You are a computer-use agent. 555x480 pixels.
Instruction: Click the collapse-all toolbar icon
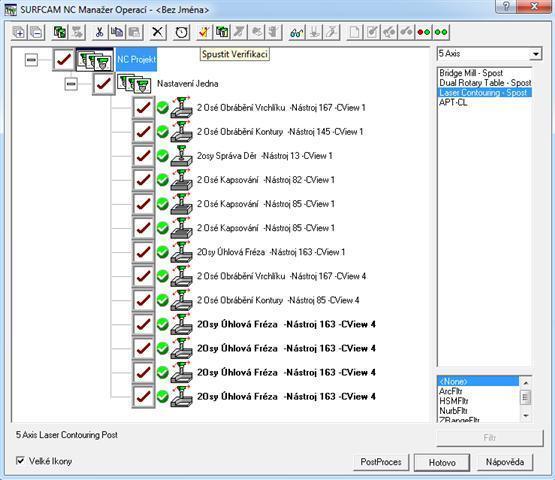pos(36,32)
